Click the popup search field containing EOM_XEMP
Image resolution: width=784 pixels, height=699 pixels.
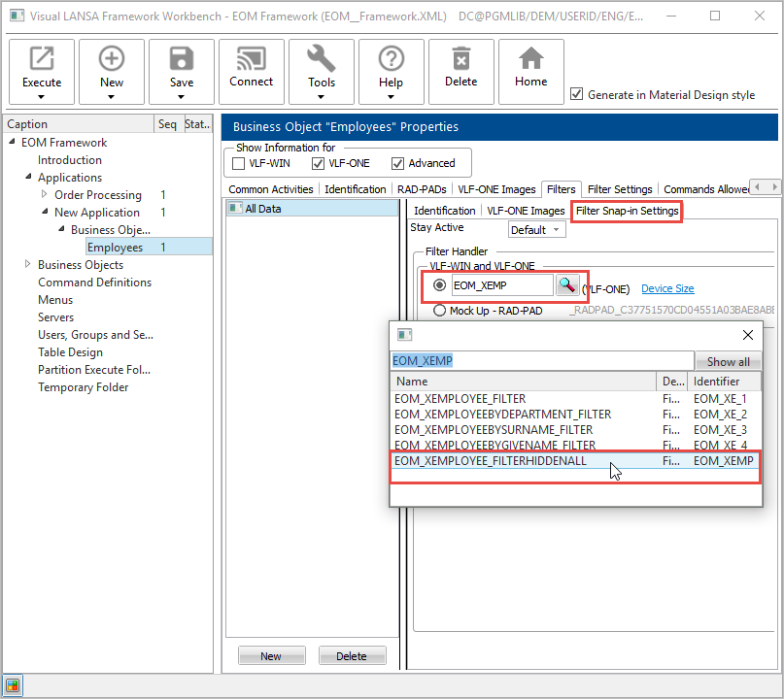click(542, 361)
